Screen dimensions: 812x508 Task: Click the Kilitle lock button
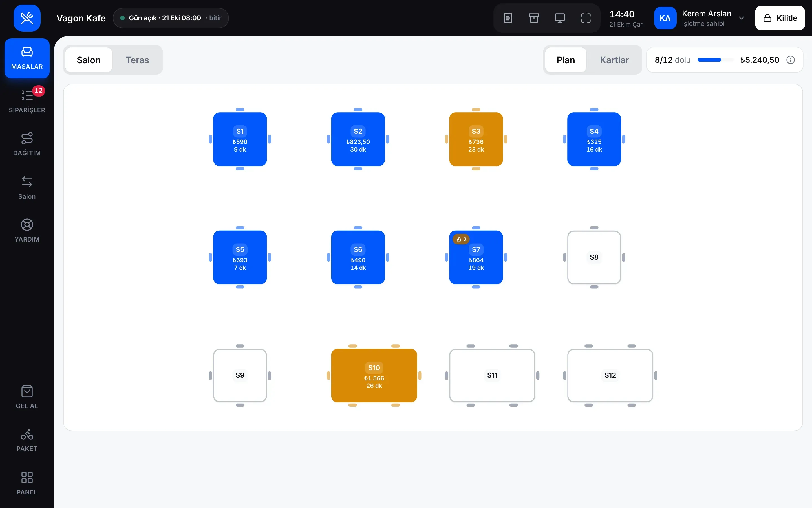[x=780, y=18]
